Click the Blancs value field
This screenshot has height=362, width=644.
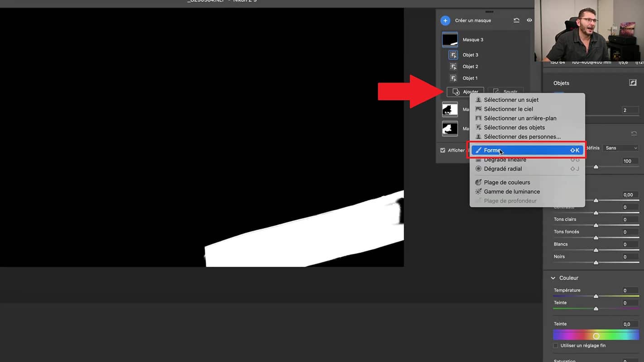click(630, 244)
